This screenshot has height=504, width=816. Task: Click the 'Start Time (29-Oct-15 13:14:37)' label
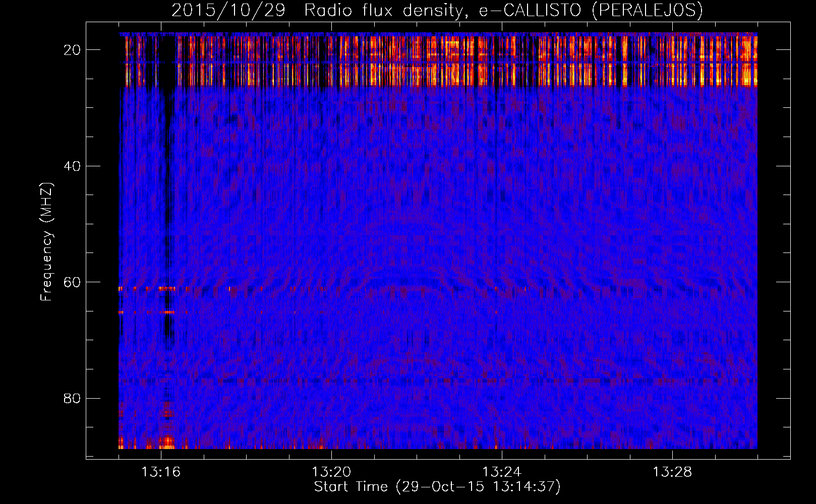pyautogui.click(x=437, y=487)
